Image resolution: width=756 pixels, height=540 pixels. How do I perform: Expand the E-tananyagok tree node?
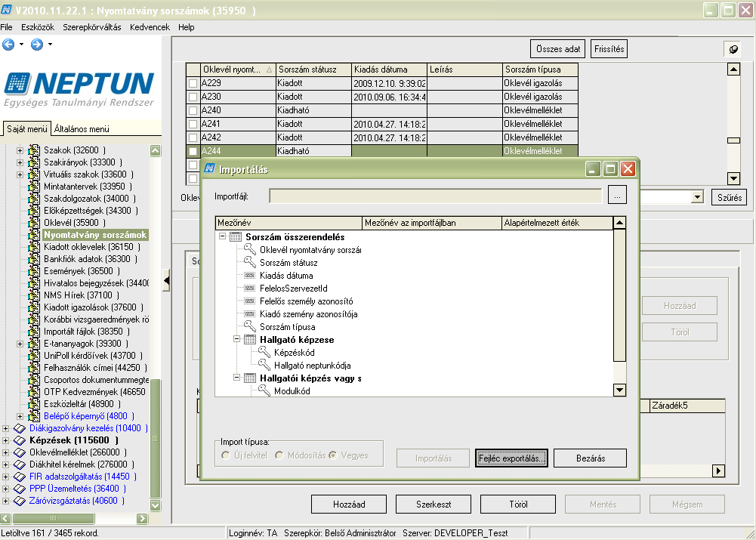click(x=20, y=344)
